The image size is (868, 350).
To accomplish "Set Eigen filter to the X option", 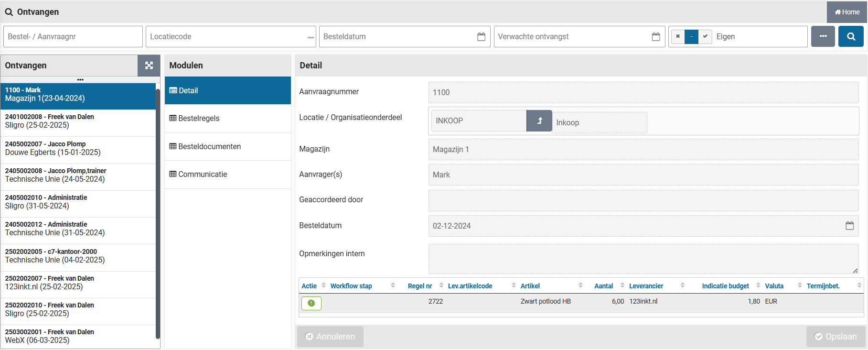I will 678,36.
